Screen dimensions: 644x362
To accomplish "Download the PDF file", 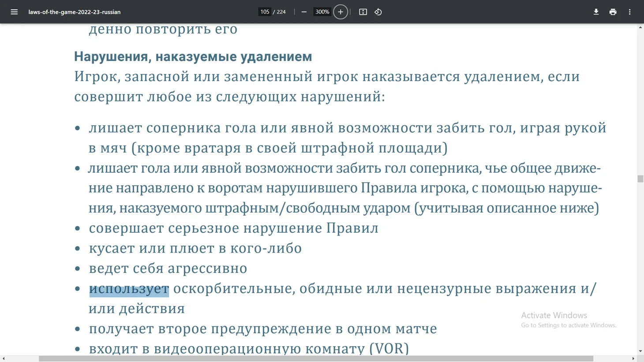I will tap(596, 12).
